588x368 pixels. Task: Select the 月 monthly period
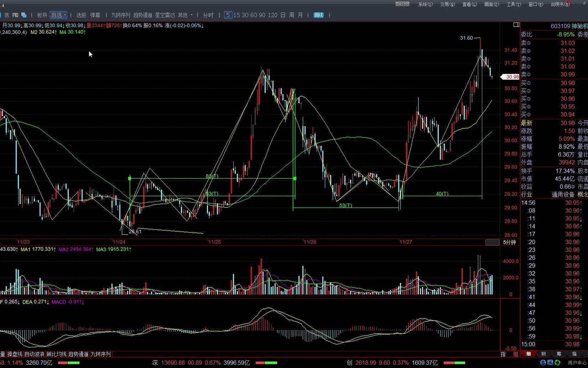pos(300,15)
